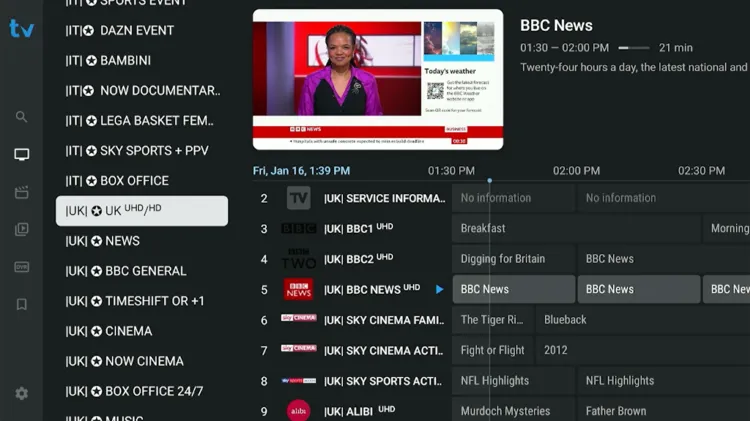Open the Blueback program cell
Image resolution: width=750 pixels, height=421 pixels.
click(x=643, y=320)
